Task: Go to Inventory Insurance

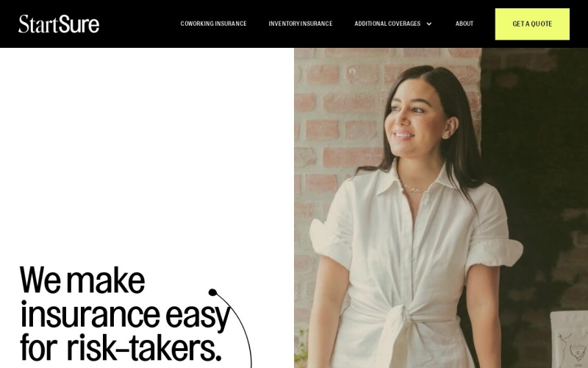Action: [x=301, y=24]
